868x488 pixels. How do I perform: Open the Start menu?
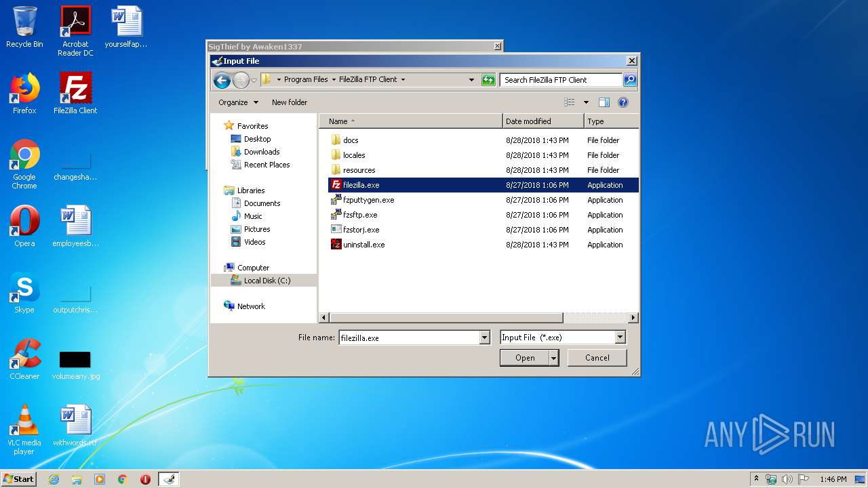point(18,479)
